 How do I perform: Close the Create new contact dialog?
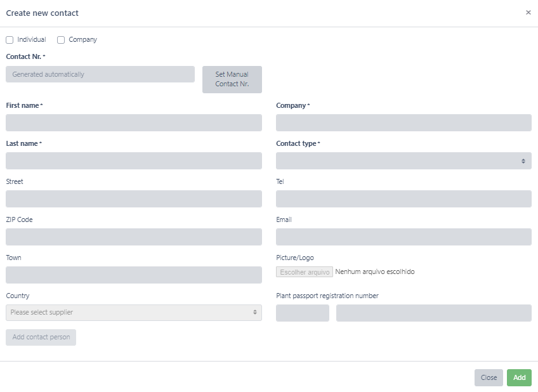pos(528,13)
